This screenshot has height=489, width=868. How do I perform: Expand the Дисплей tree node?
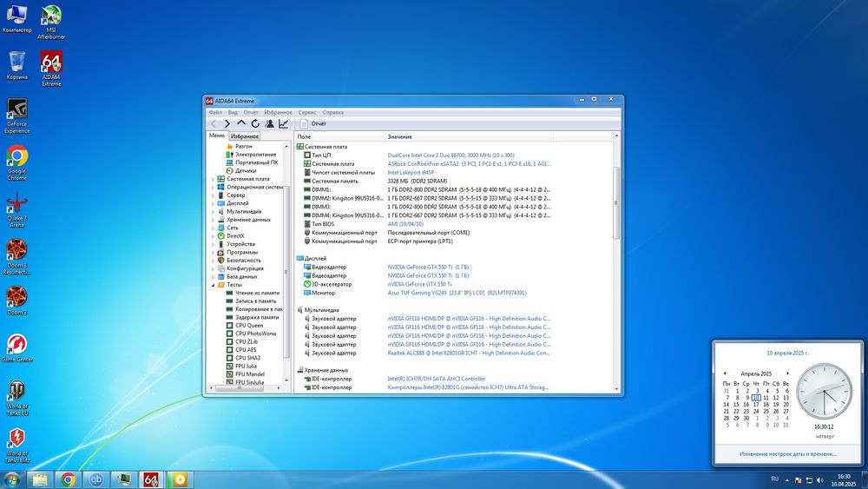point(213,203)
